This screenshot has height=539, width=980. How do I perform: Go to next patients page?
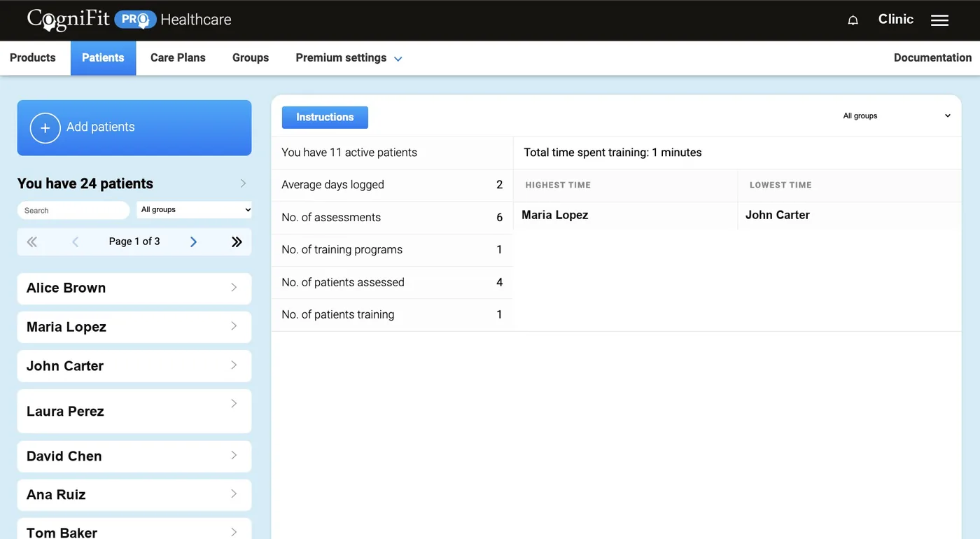point(194,241)
